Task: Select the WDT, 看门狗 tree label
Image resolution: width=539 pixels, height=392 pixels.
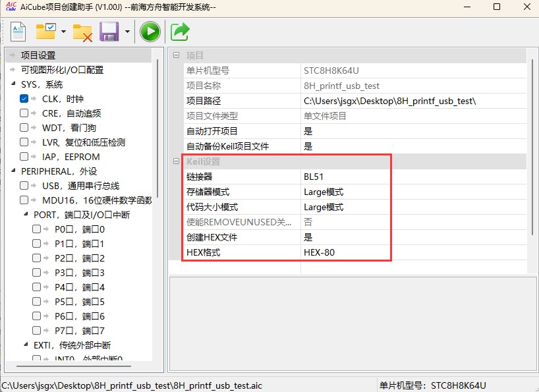Action: tap(69, 128)
